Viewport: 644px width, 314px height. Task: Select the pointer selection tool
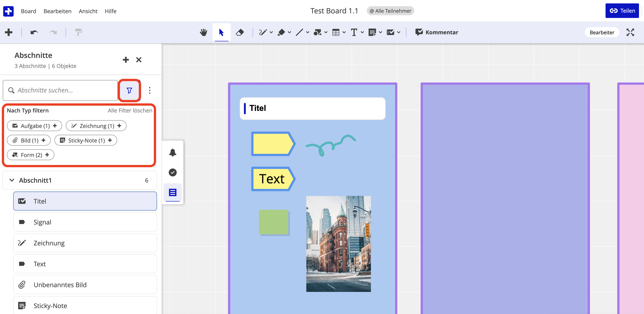point(221,32)
